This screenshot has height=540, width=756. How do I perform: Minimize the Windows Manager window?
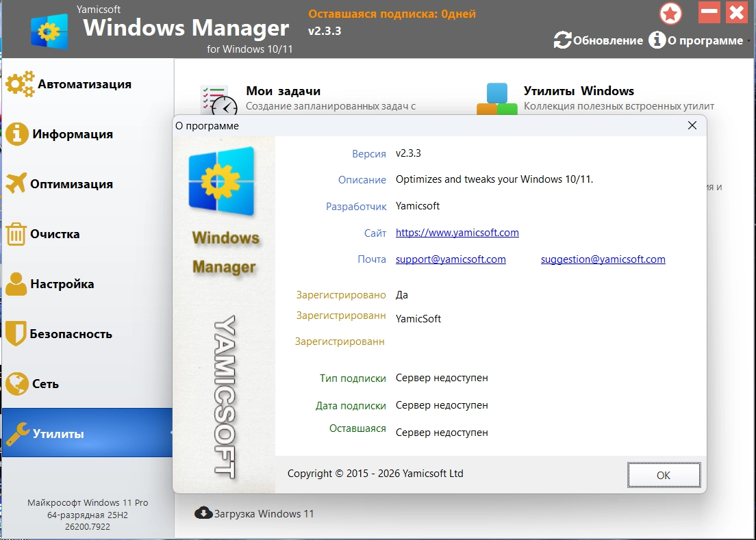pos(709,12)
